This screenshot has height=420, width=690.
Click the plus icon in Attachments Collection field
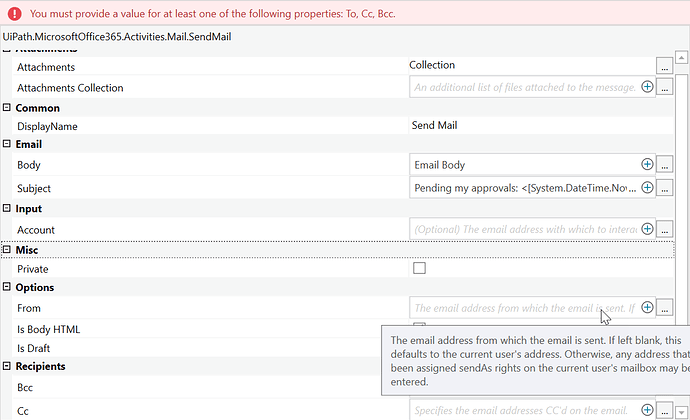point(646,88)
